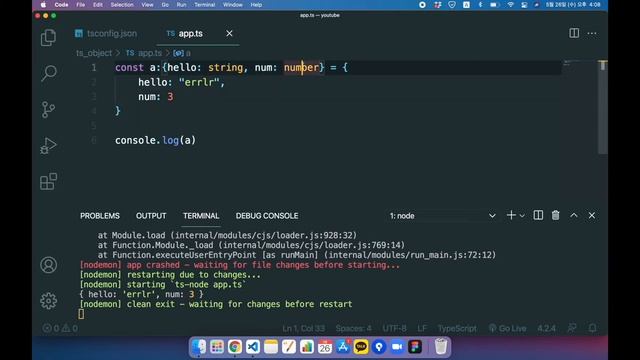The height and width of the screenshot is (360, 640).
Task: Click the 'Ln 1, Col 33' status item
Action: [304, 328]
